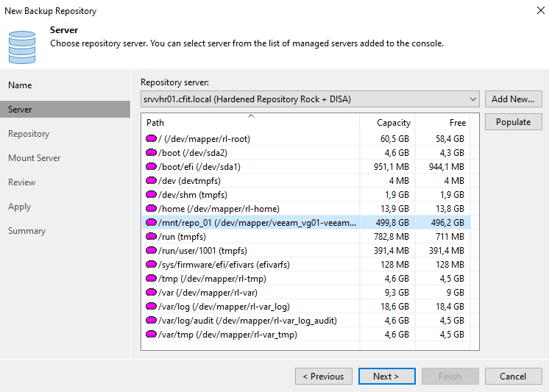
Task: Click the disk icon for /sys/firmware/efi/efivars
Action: pos(152,264)
